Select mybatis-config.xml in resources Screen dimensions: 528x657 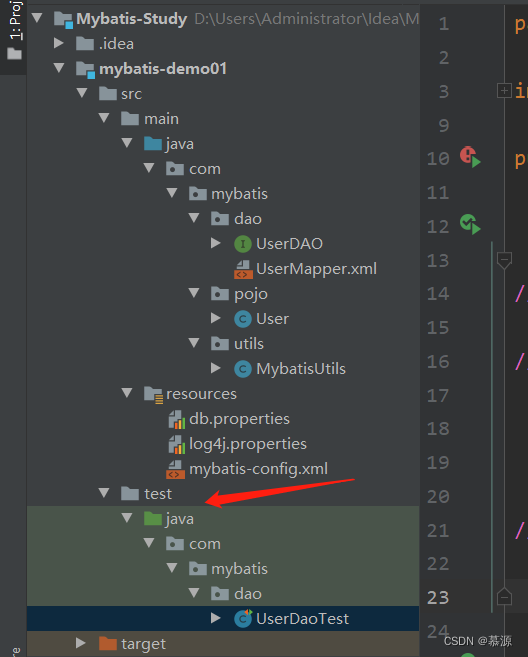[x=258, y=468]
